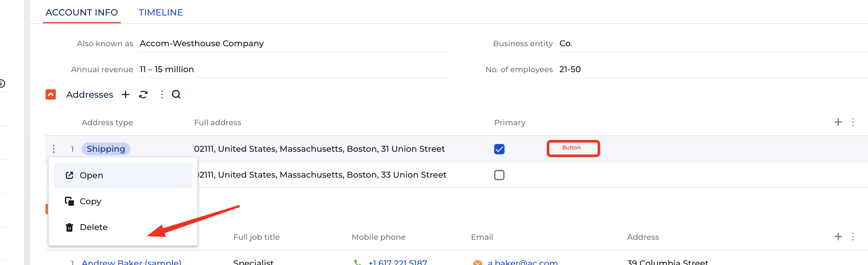This screenshot has width=868, height=265.
Task: Open contacts table column settings menu
Action: (x=853, y=237)
